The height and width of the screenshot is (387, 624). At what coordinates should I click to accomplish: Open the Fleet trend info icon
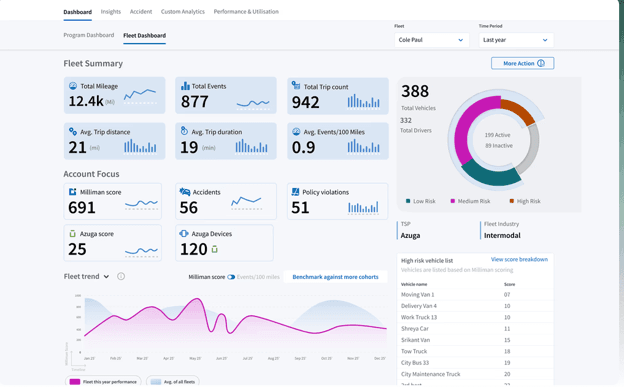click(121, 276)
